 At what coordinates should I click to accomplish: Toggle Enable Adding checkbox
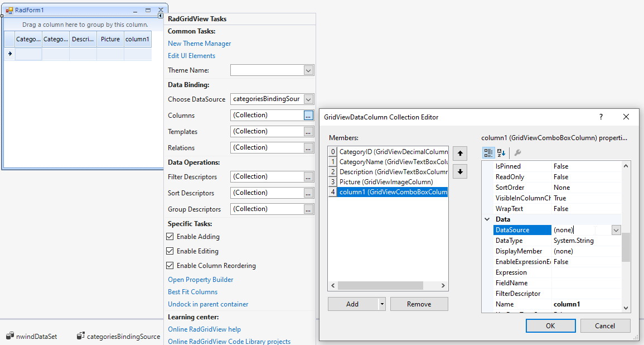[x=170, y=237]
